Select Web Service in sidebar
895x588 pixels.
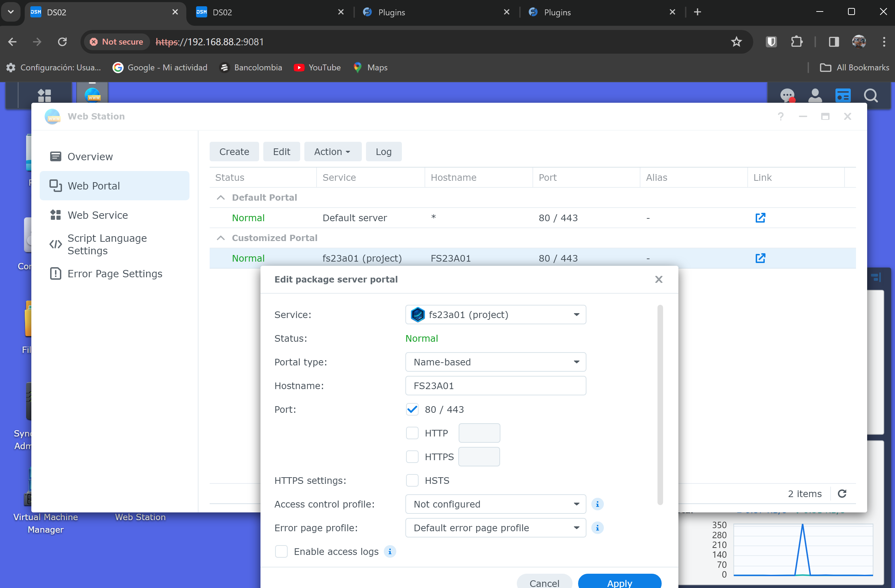pyautogui.click(x=114, y=215)
